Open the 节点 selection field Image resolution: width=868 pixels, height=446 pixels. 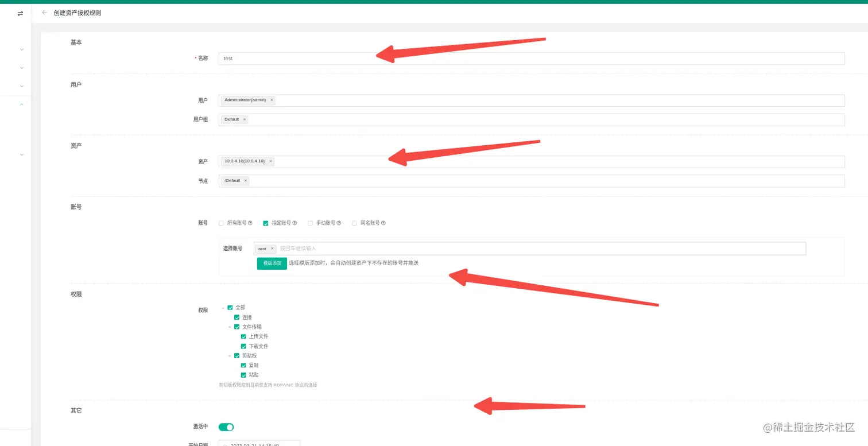pyautogui.click(x=532, y=181)
